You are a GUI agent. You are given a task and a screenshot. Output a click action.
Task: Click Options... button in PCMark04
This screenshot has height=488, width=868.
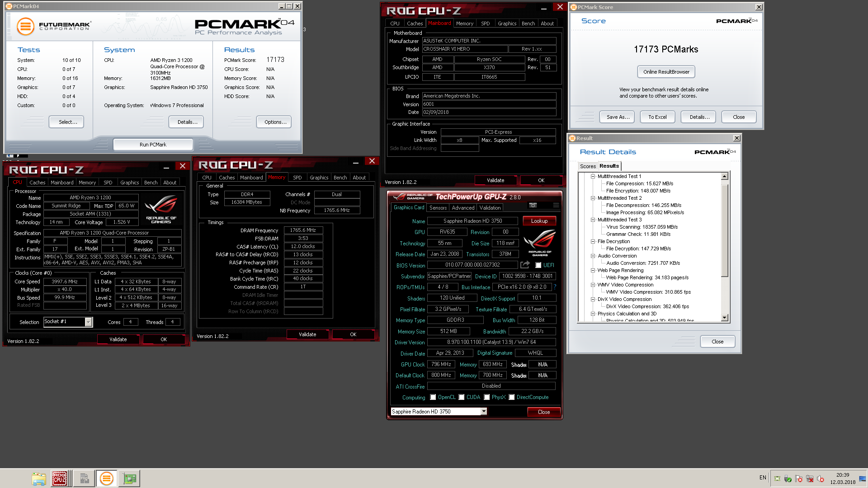274,122
